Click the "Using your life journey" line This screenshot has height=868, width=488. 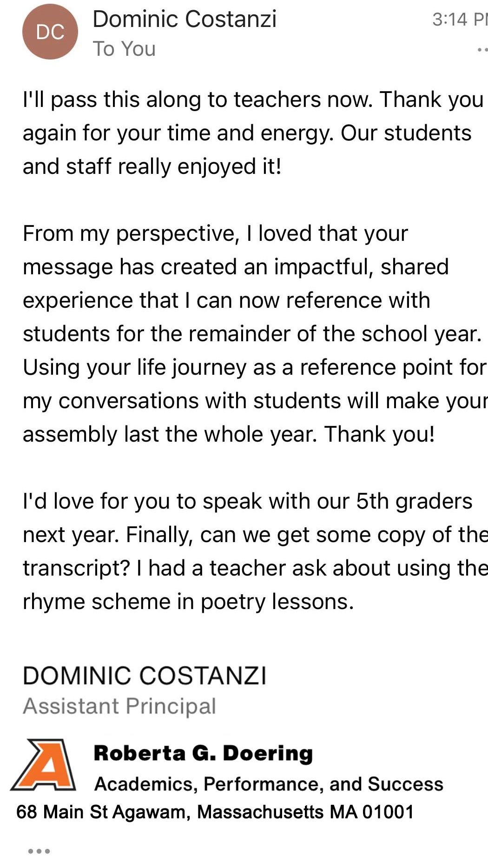[x=135, y=367]
